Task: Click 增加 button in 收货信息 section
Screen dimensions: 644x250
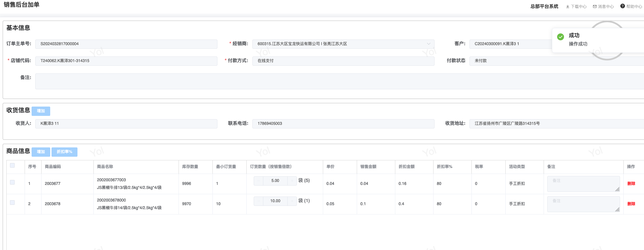Action: [41, 111]
